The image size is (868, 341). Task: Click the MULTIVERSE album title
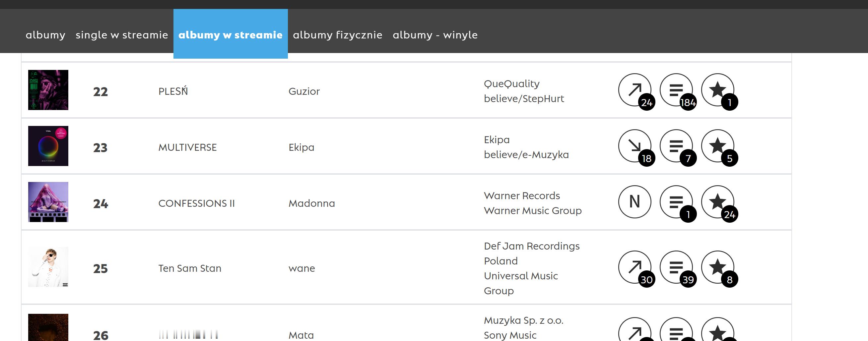click(187, 147)
